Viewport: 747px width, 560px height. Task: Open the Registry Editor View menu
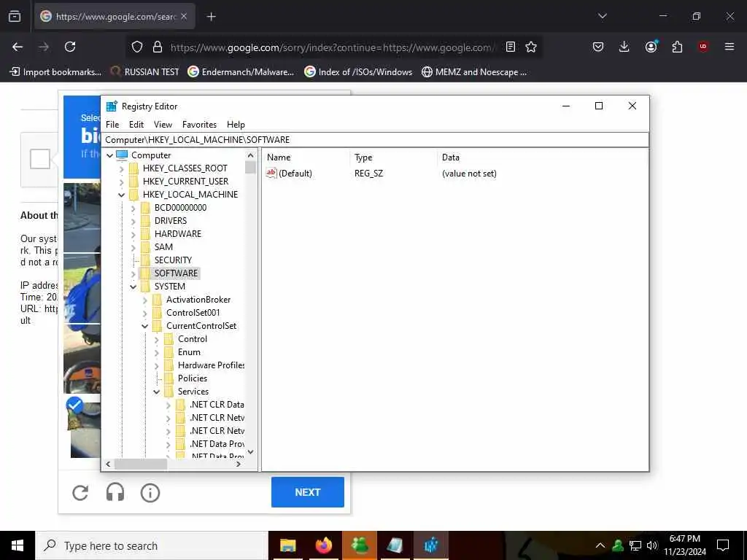point(163,124)
